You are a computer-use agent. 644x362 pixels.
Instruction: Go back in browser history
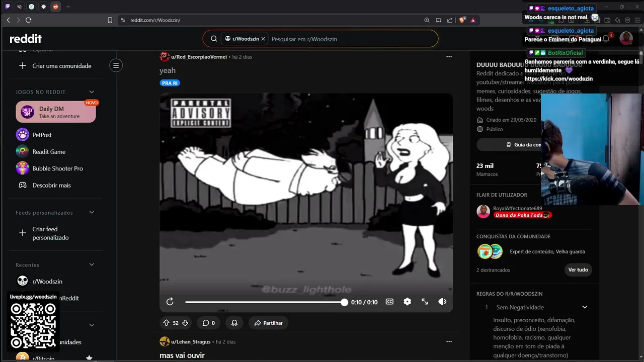click(x=8, y=20)
